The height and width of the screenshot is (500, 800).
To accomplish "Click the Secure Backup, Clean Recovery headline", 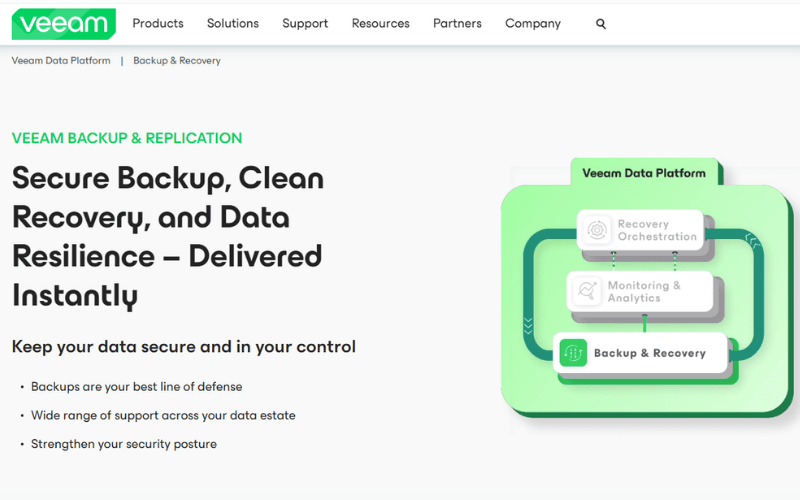I will tap(168, 237).
